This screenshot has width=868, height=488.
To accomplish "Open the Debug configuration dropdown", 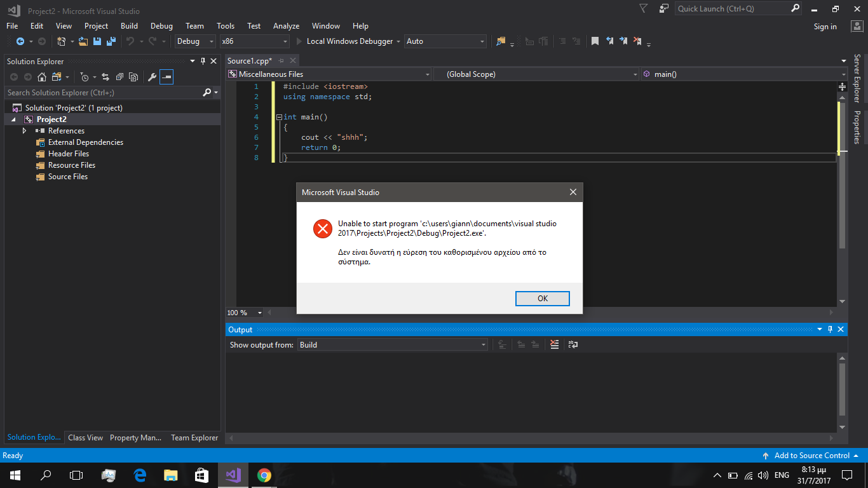I will click(x=196, y=41).
